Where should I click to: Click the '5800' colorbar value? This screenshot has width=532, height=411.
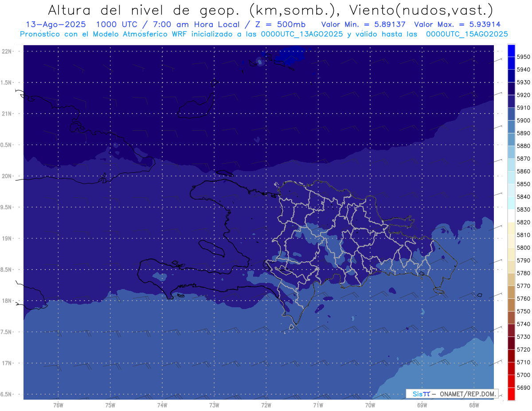[x=524, y=248]
